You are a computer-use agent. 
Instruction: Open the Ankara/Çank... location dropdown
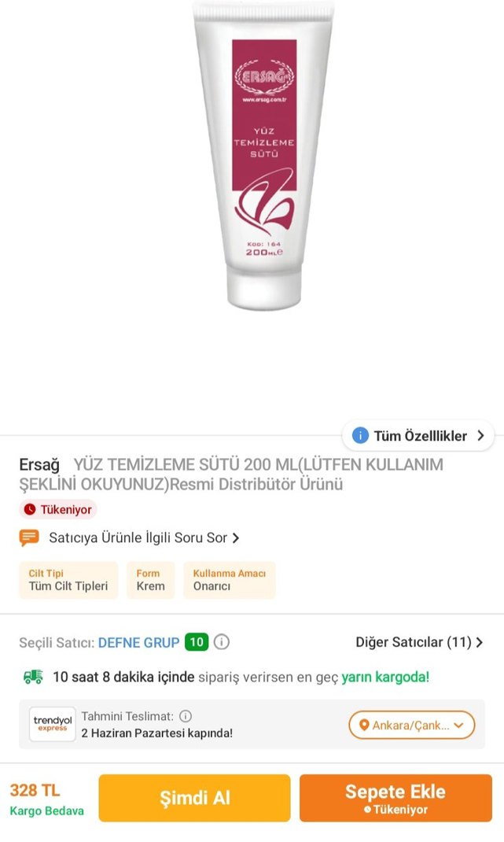coord(412,725)
